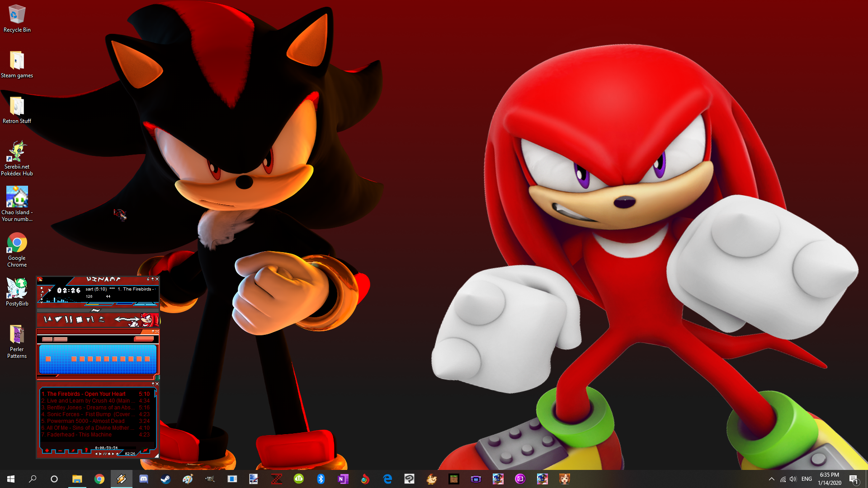Viewport: 868px width, 488px height.
Task: Click the playlist Remove (−) button
Action: (60, 450)
